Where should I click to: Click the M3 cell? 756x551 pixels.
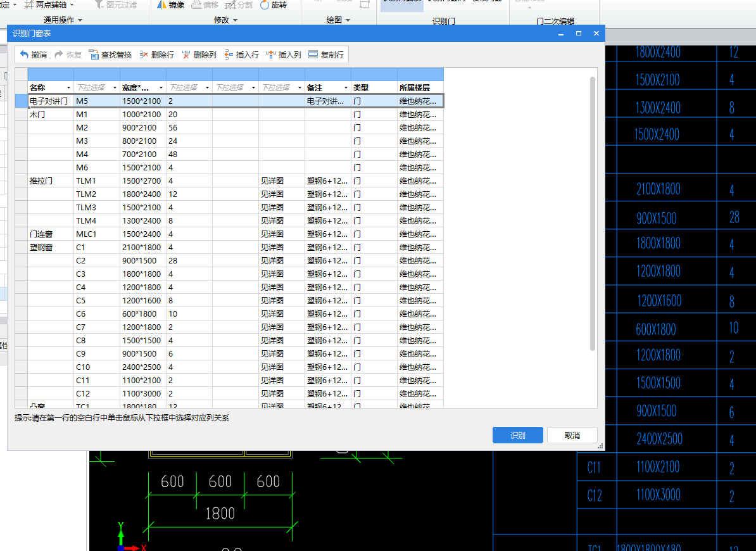[x=97, y=141]
